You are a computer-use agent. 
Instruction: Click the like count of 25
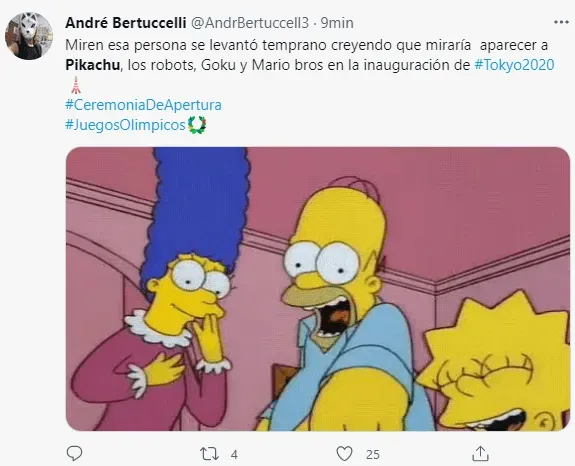tap(373, 455)
